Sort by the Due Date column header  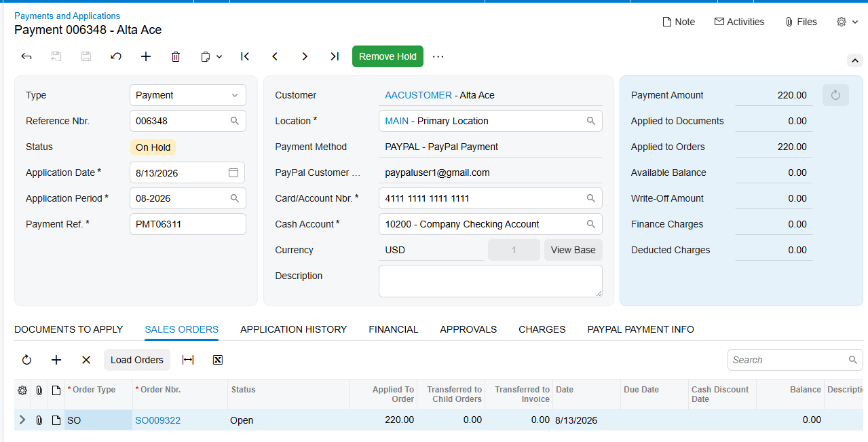654,394
